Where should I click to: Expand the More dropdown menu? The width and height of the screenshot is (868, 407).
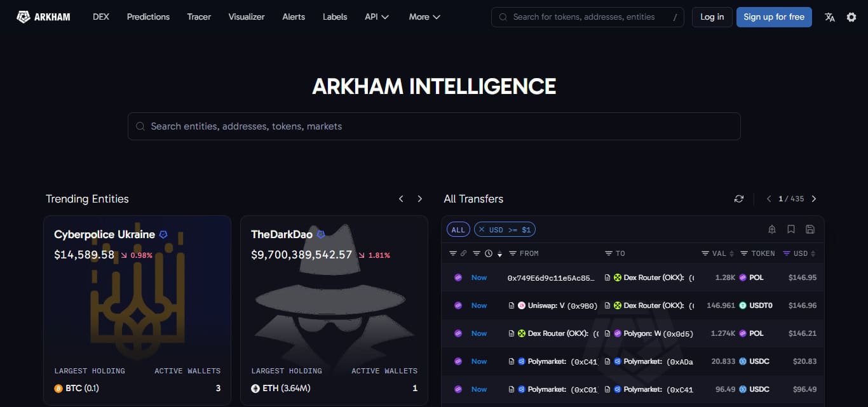(424, 17)
